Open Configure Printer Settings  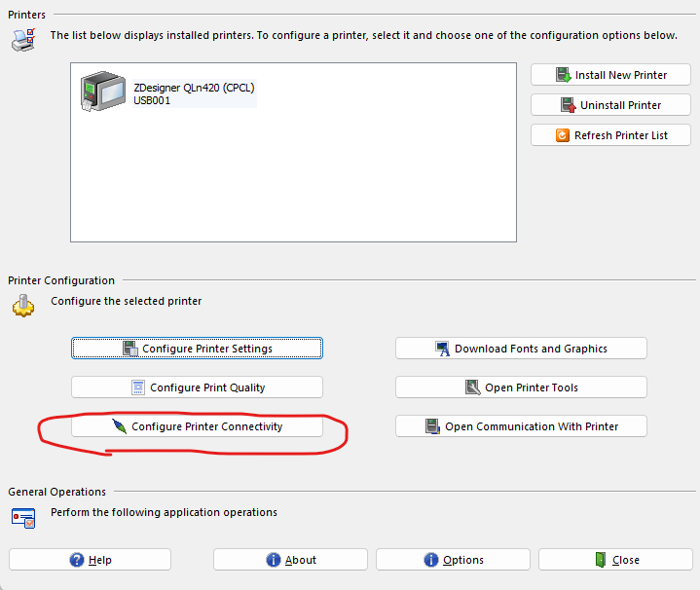click(197, 349)
